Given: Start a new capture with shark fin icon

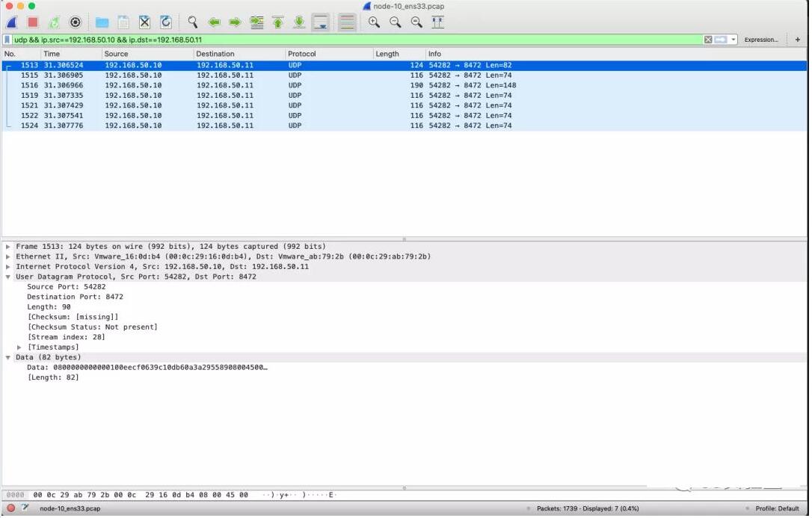Looking at the screenshot, I should tap(12, 22).
